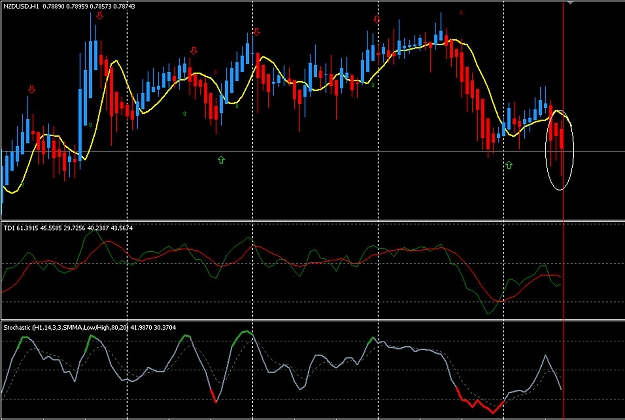The height and width of the screenshot is (420, 625).
Task: Click the leftmost green up arrow signal
Action: pyautogui.click(x=221, y=160)
